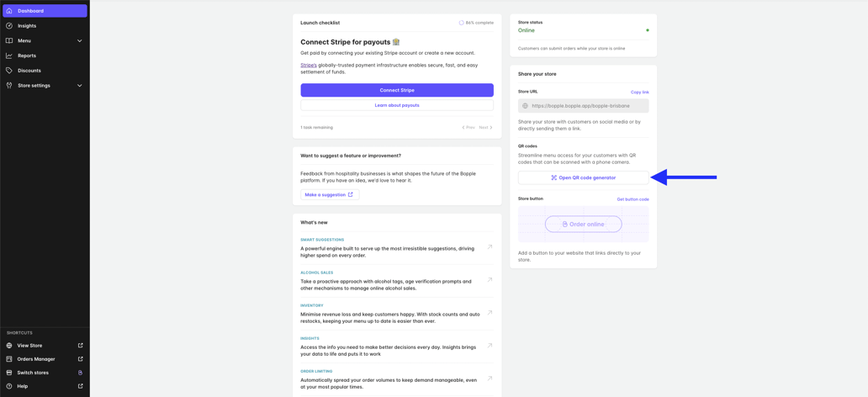This screenshot has width=868, height=397.
Task: Expand the Store settings section
Action: point(80,85)
